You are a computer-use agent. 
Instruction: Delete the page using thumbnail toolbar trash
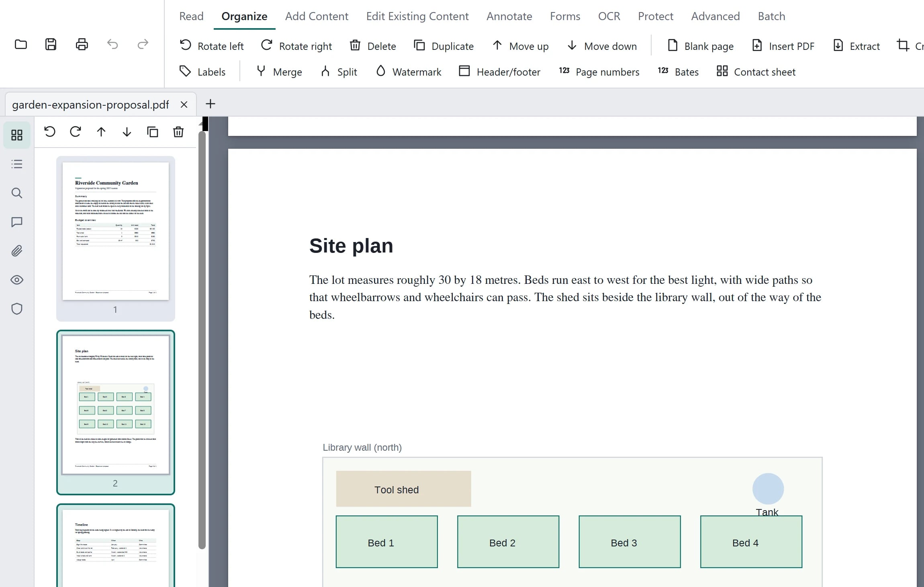point(178,132)
